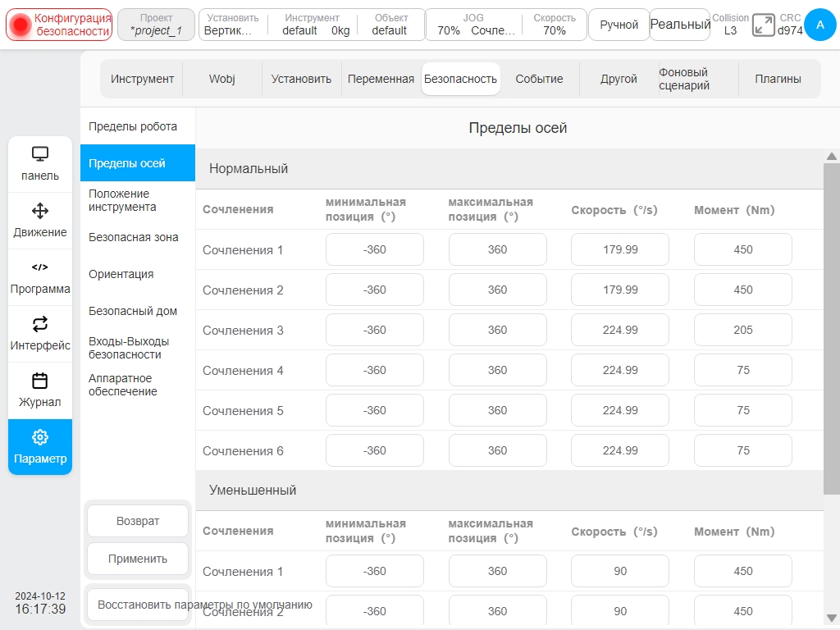Open Безопасная зона section
The image size is (840, 630).
click(138, 237)
